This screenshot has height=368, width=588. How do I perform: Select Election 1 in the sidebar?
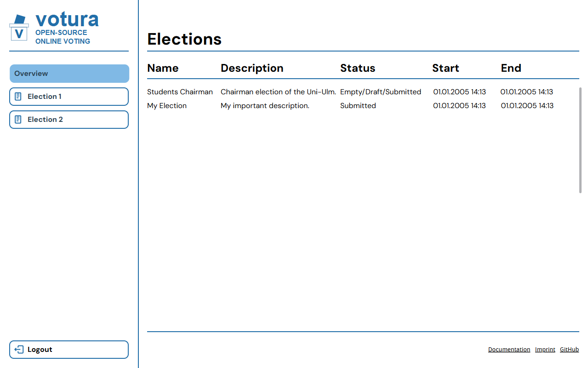point(69,97)
